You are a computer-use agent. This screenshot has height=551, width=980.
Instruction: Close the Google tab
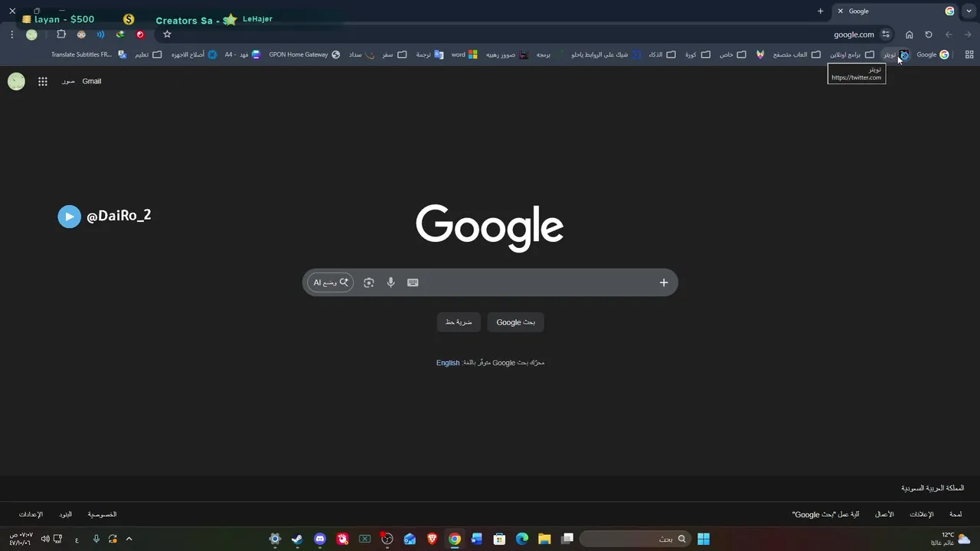[841, 11]
